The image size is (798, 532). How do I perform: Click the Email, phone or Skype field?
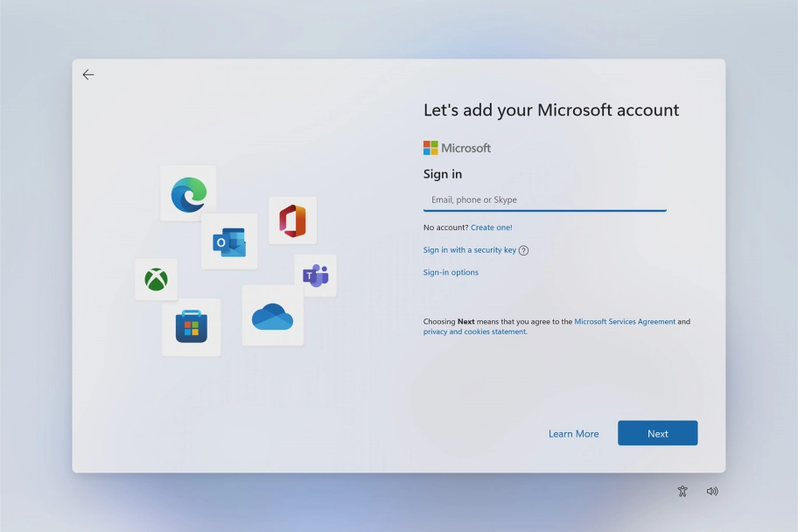coord(544,199)
